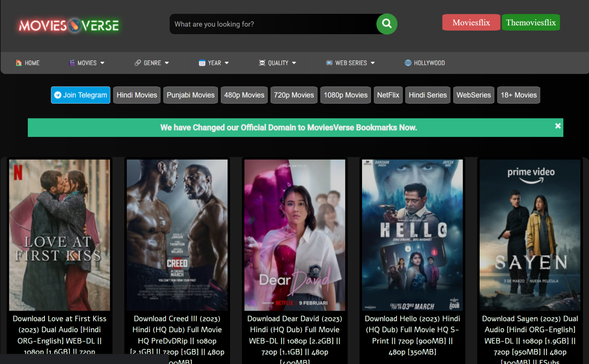
Task: Open the Creed III poster
Action: [177, 235]
